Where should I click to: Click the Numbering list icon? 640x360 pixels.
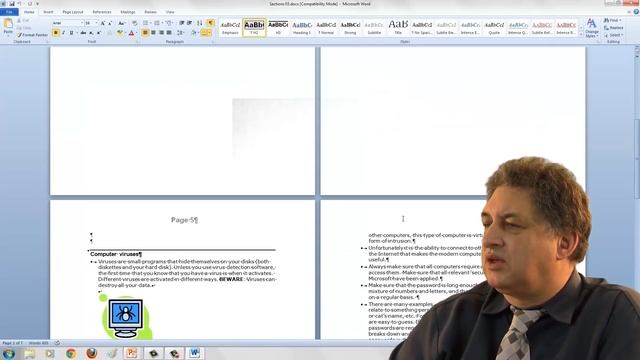pos(158,23)
